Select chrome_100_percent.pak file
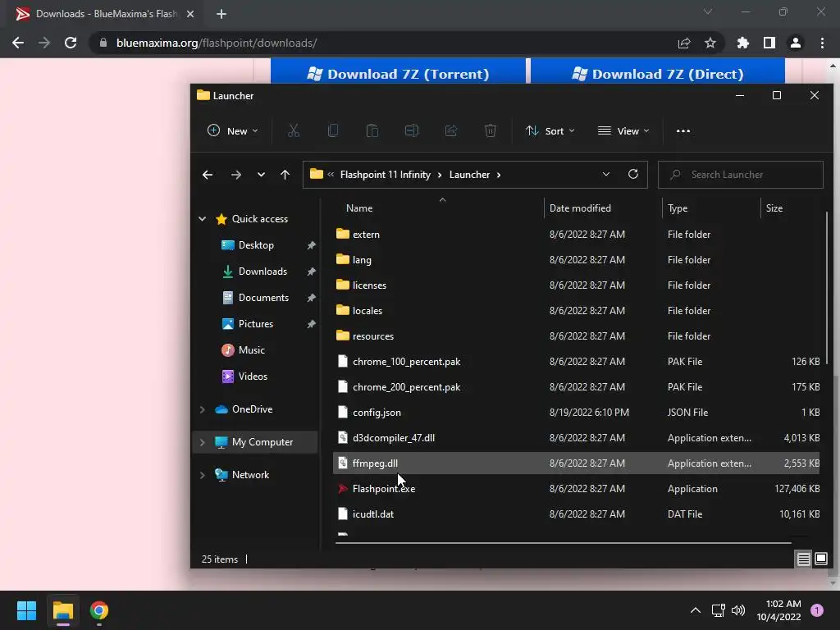Screen dimensions: 840x630 [577, 362]
